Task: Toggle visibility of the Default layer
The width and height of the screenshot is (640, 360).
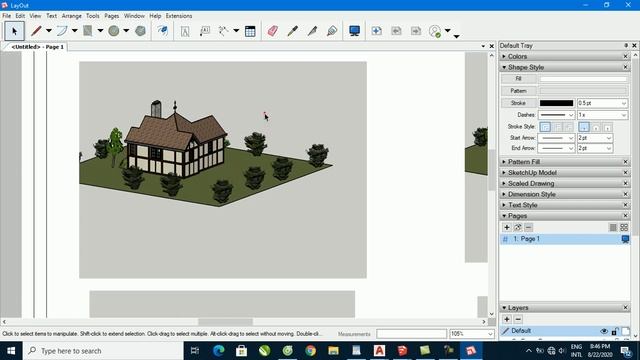Action: (604, 331)
